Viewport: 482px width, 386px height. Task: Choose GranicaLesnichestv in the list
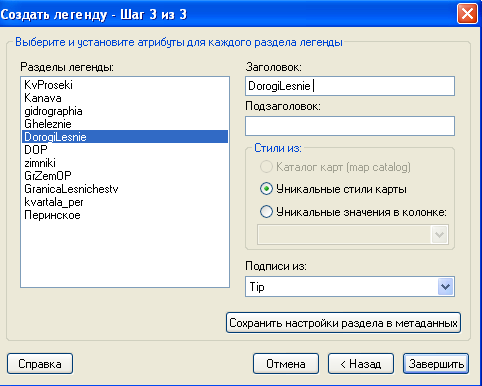125,189
